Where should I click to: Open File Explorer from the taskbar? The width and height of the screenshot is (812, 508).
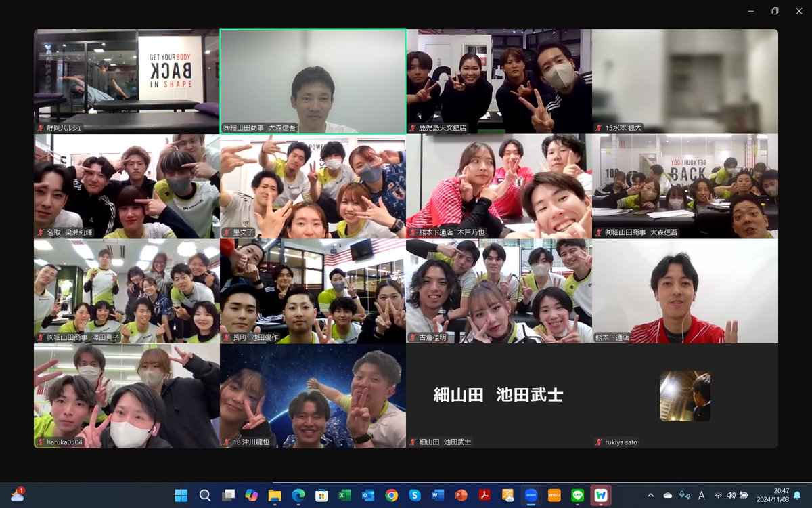click(x=275, y=495)
